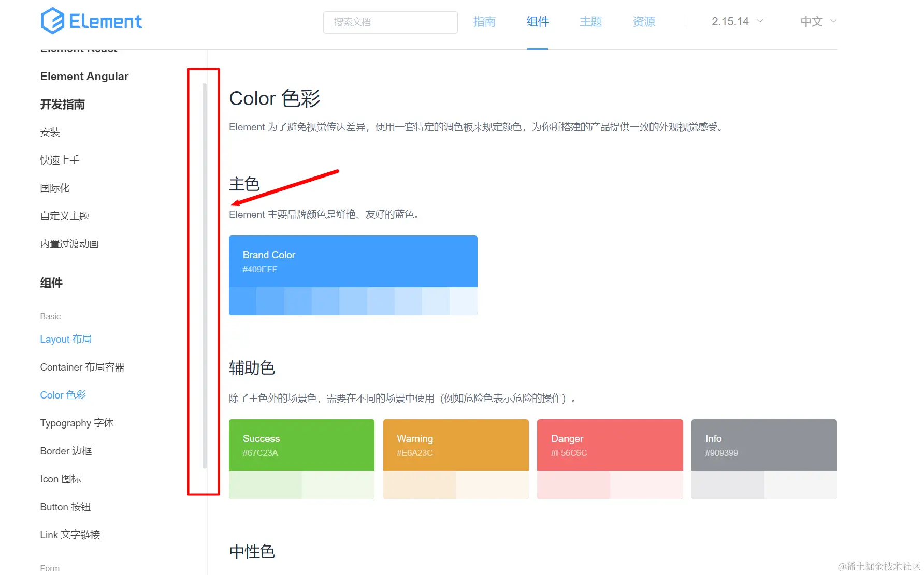
Task: Open the 指南 nav tab
Action: tap(484, 22)
